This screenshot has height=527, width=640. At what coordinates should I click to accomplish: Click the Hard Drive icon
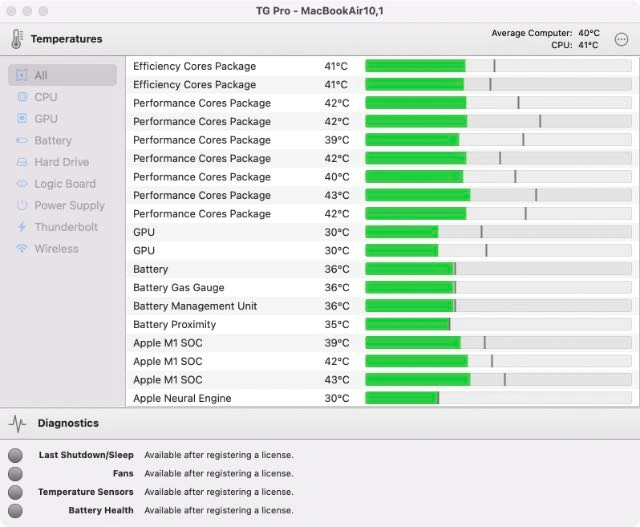pyautogui.click(x=22, y=162)
